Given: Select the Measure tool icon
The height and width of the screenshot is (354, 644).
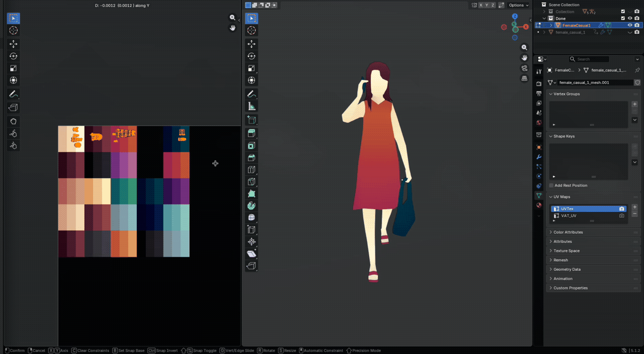Looking at the screenshot, I should pyautogui.click(x=252, y=106).
